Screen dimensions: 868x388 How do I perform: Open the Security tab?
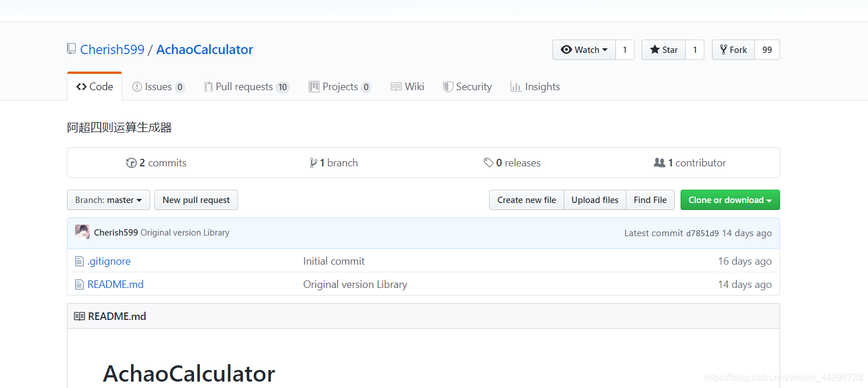(x=467, y=87)
